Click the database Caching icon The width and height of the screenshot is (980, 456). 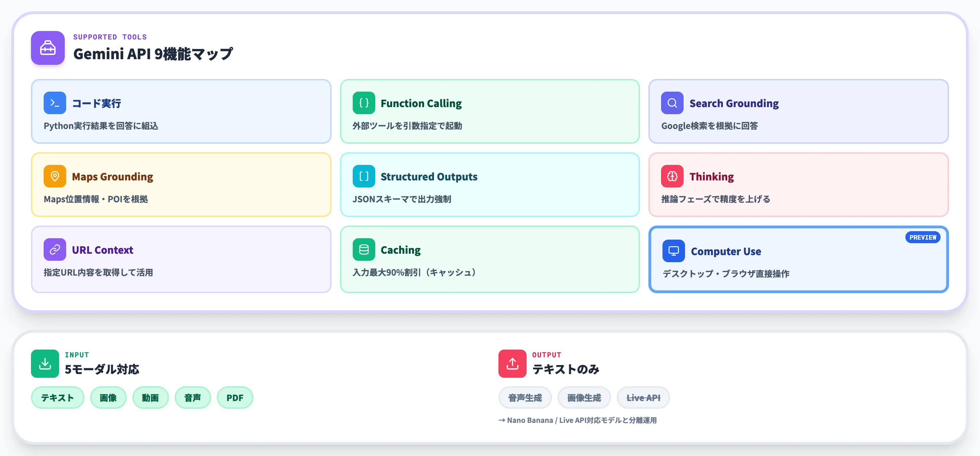tap(364, 249)
